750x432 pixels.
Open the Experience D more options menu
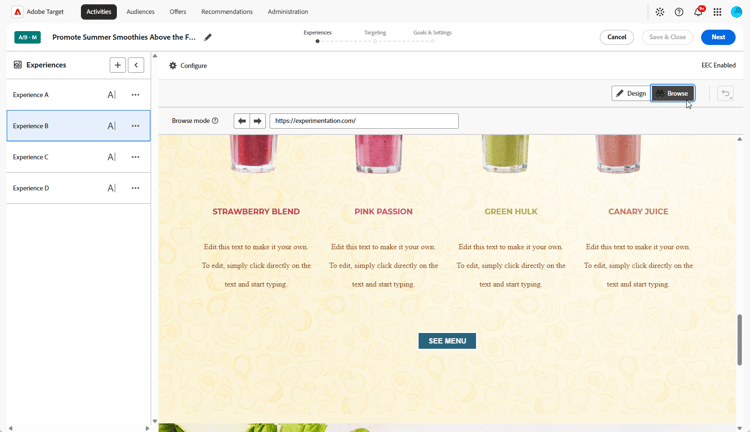[x=135, y=188]
